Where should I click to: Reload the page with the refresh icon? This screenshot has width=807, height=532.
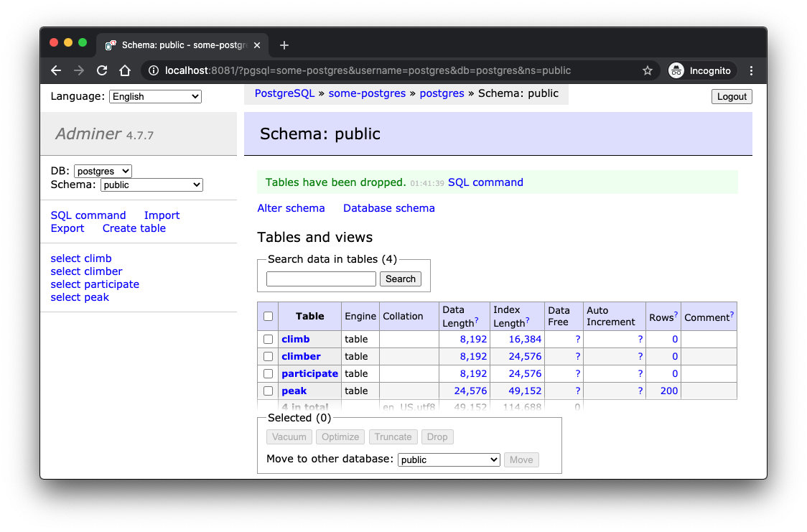click(x=102, y=70)
